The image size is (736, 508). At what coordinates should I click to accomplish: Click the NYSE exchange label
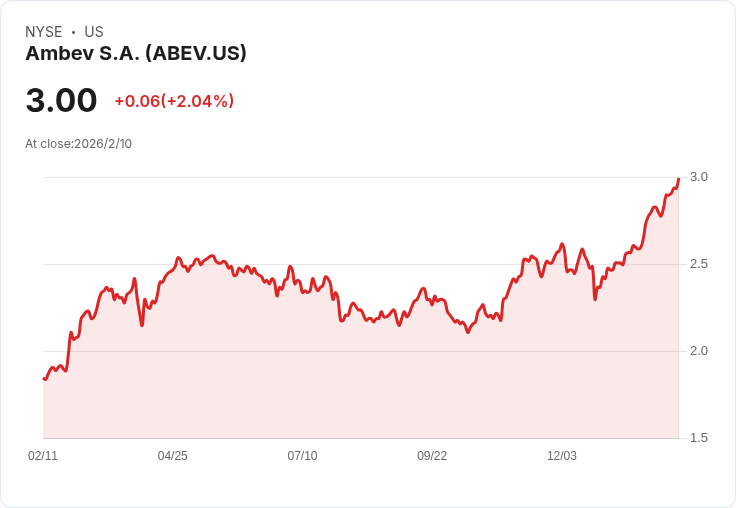click(44, 32)
